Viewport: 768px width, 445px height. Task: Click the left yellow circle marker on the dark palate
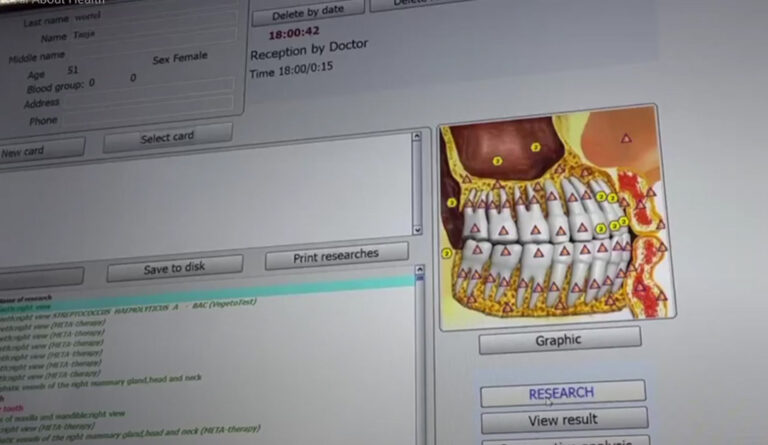click(497, 160)
